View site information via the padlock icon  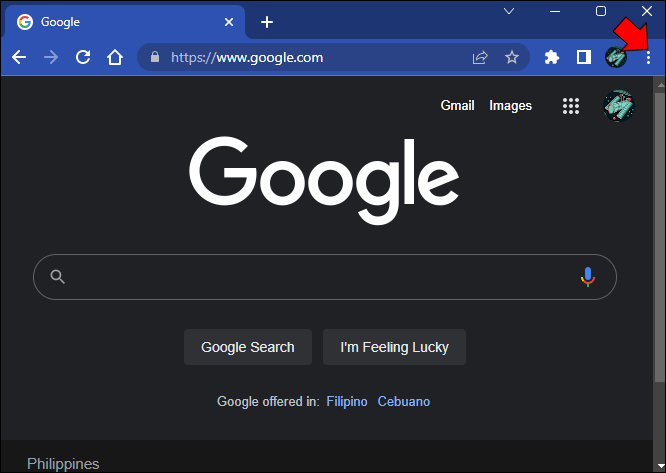click(155, 57)
